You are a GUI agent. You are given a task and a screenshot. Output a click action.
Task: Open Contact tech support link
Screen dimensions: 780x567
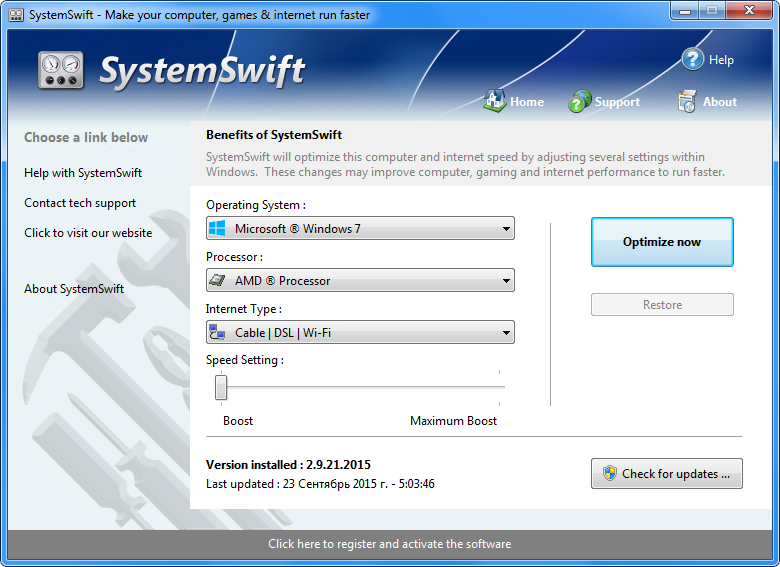coord(80,203)
